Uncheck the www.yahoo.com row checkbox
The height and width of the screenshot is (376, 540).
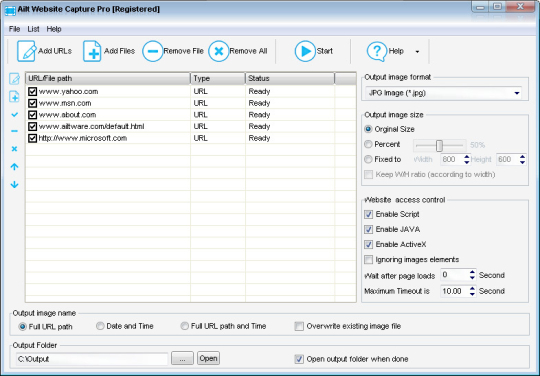tap(32, 91)
